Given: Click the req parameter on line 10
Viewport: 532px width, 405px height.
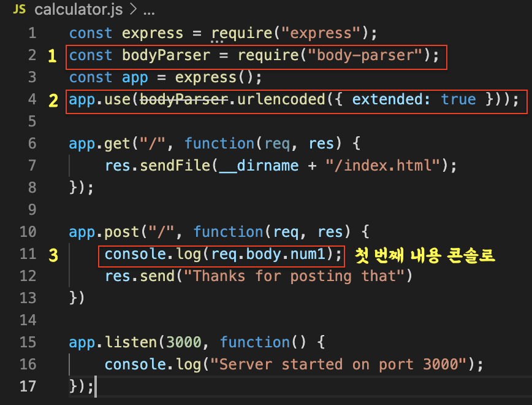Looking at the screenshot, I should click(286, 233).
